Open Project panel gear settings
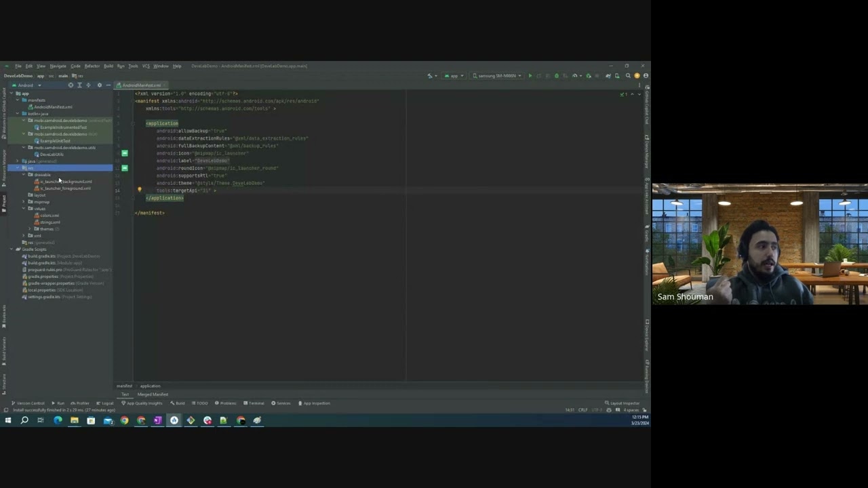The height and width of the screenshot is (488, 868). 100,85
